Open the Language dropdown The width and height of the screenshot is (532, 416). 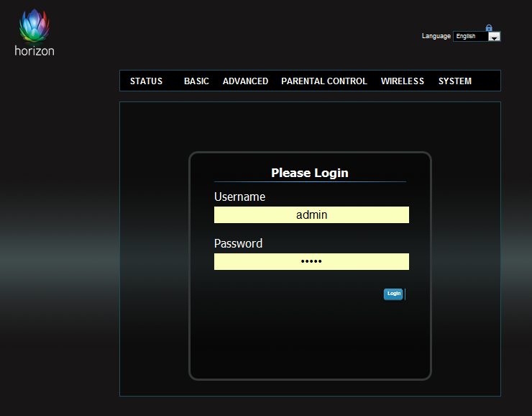(477, 36)
